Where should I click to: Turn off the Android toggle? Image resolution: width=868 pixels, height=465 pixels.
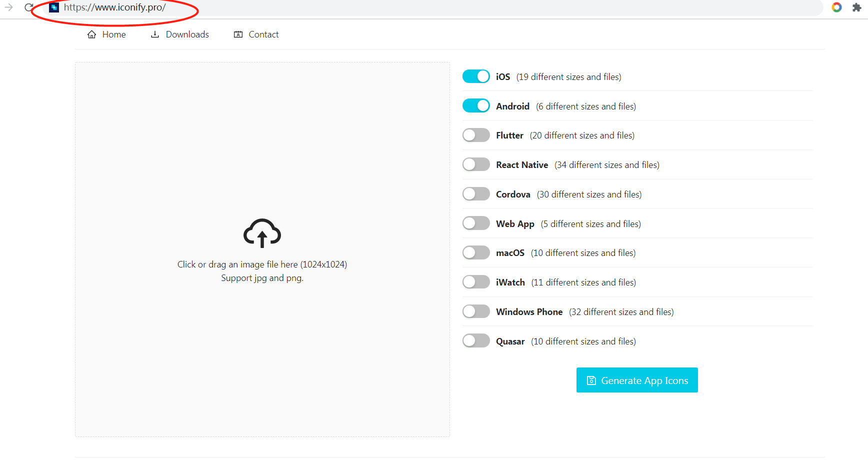point(476,106)
